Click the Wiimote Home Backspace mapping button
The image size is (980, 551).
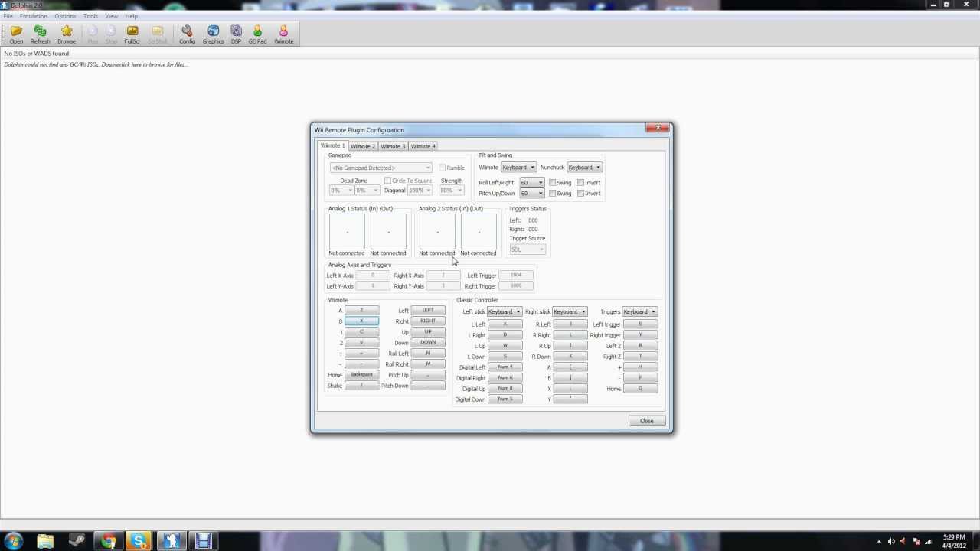pyautogui.click(x=361, y=375)
